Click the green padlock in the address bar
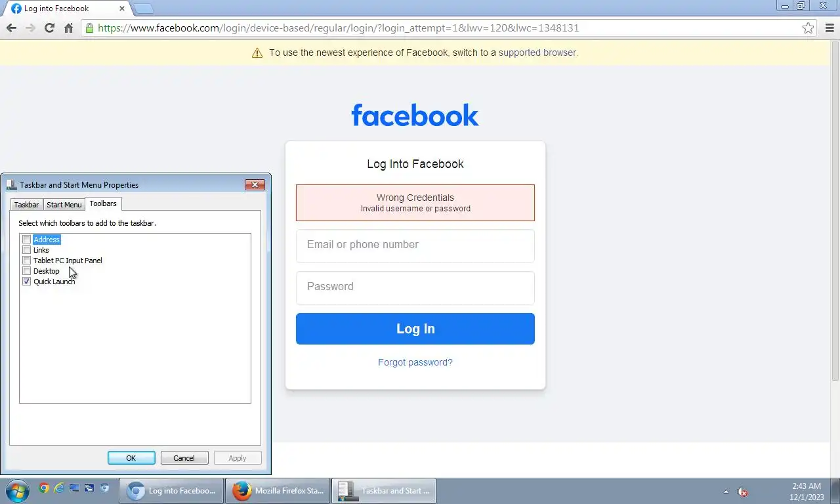Image resolution: width=840 pixels, height=504 pixels. pyautogui.click(x=89, y=28)
